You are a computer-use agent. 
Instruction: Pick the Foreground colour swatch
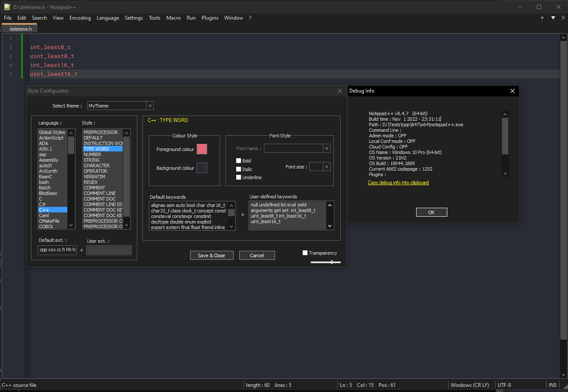tap(202, 149)
